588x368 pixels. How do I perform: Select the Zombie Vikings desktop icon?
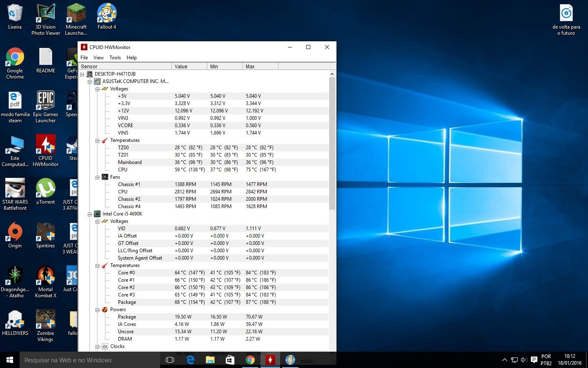45,326
